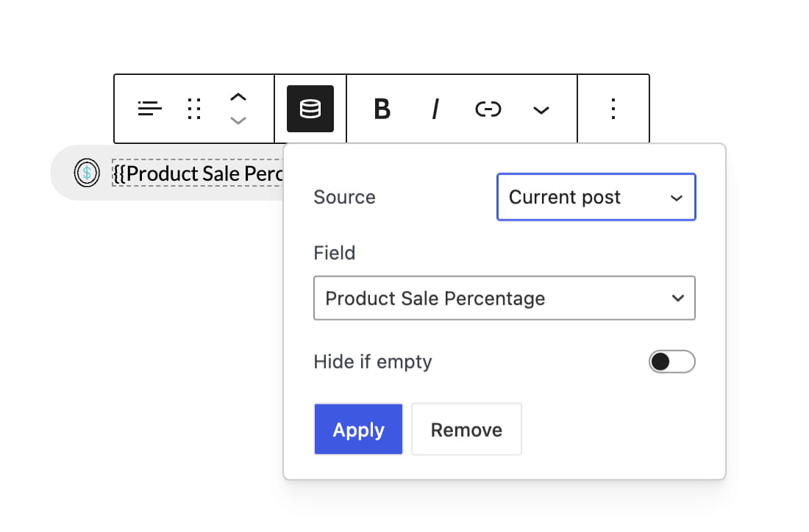Viewport: 809px width, 532px height.
Task: Insert a link with the link icon
Action: (488, 109)
